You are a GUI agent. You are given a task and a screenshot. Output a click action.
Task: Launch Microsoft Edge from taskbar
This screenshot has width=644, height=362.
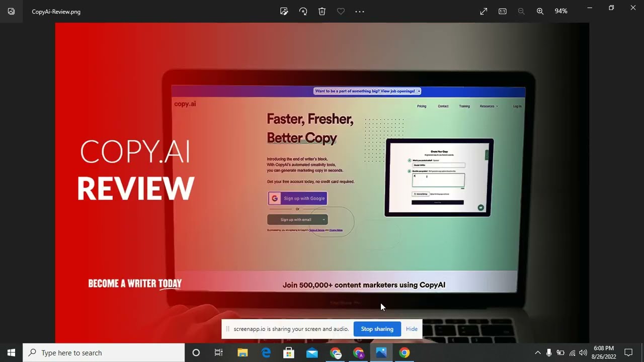(266, 352)
